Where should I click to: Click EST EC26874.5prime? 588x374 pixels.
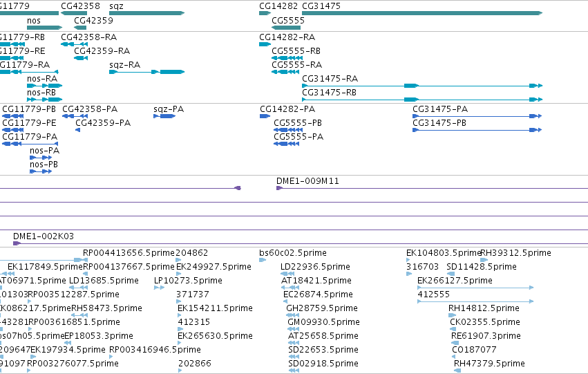(318, 294)
